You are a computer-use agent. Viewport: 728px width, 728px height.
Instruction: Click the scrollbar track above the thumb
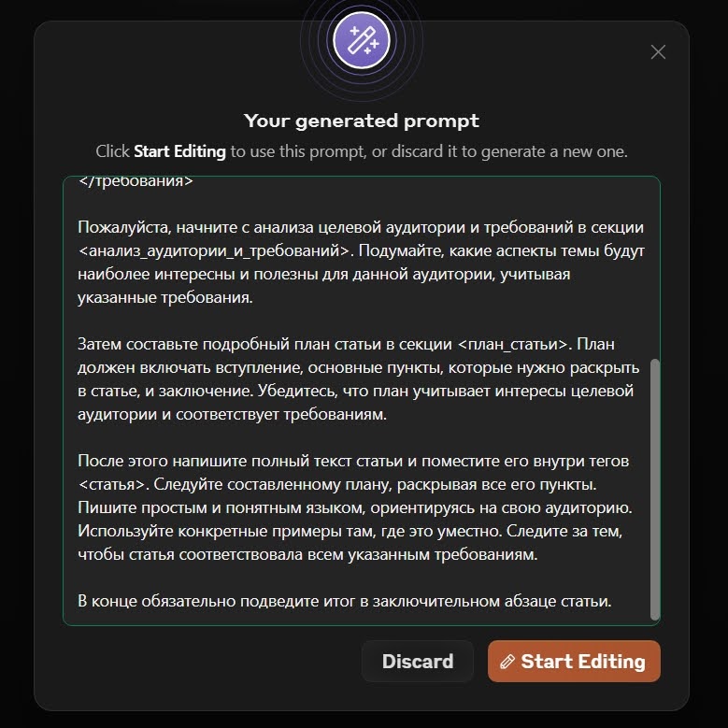click(x=655, y=269)
